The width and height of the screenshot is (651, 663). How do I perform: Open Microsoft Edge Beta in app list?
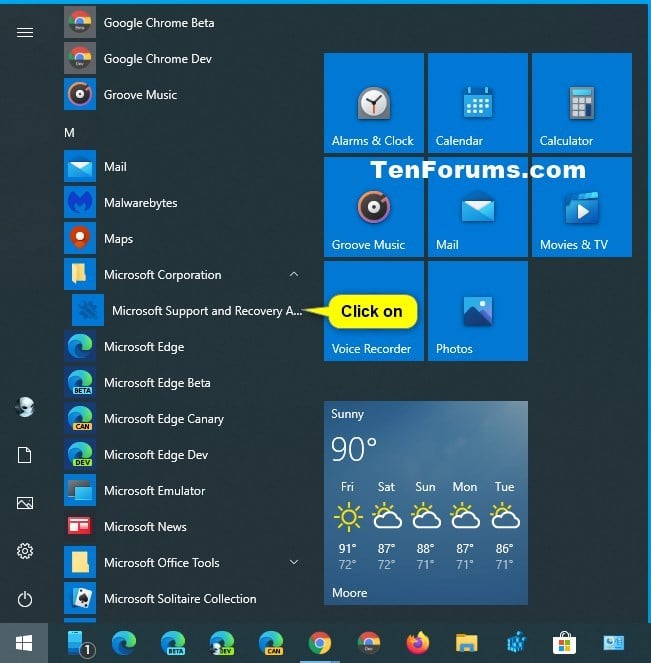coord(184,382)
